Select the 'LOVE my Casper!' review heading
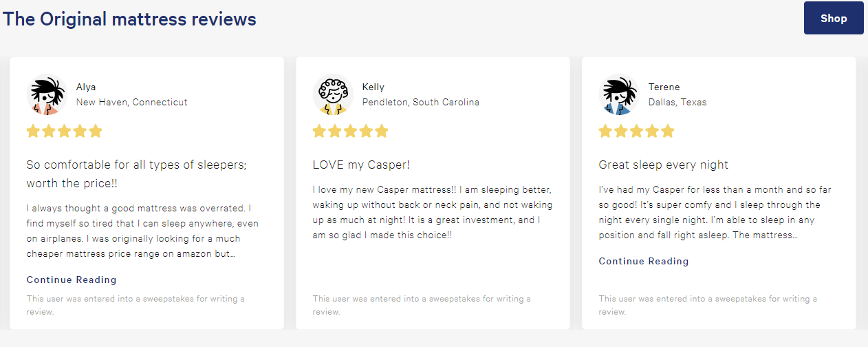The height and width of the screenshot is (347, 868). pos(361,165)
